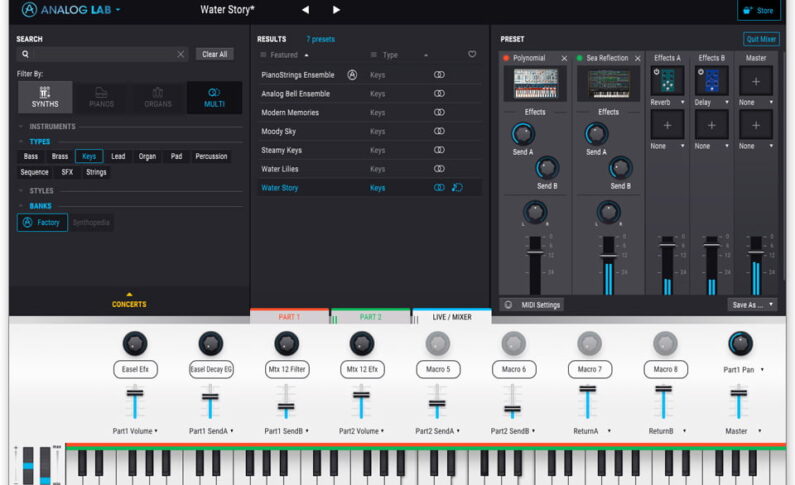Viewport: 795px width, 485px height.
Task: Open the Analog Lab main menu logo
Action: [29, 10]
